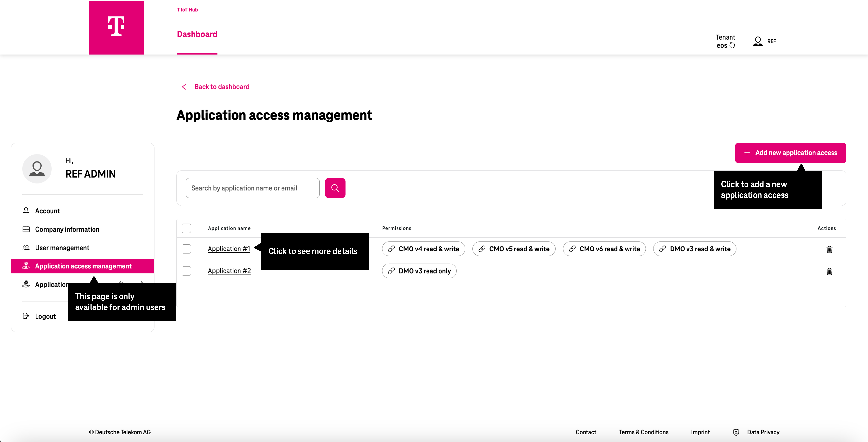
Task: Click the Company information sidebar icon
Action: pos(26,229)
